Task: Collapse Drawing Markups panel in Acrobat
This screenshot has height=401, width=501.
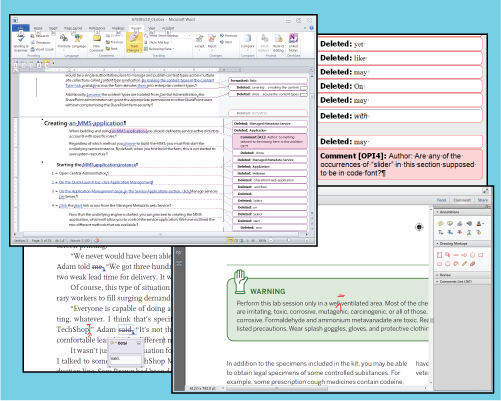Action: point(462,244)
